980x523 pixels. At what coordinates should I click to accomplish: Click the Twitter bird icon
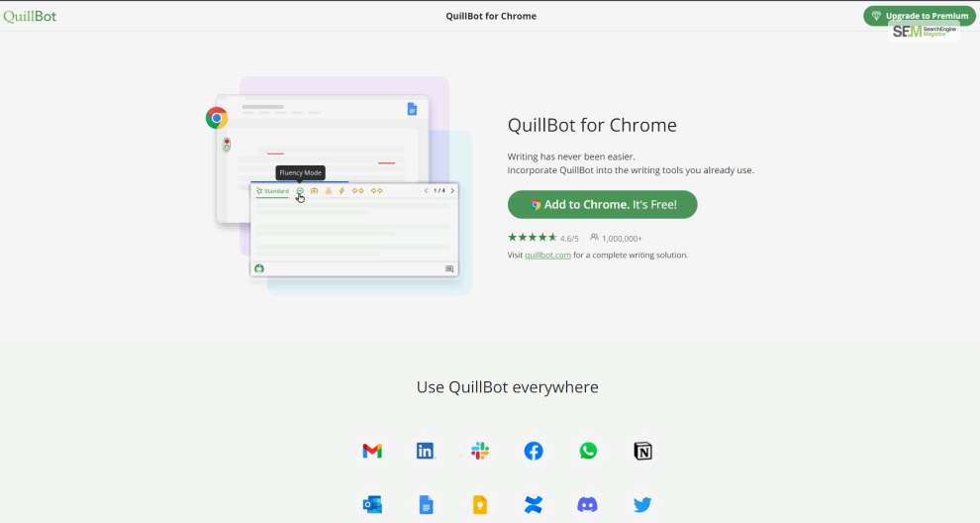(x=642, y=505)
